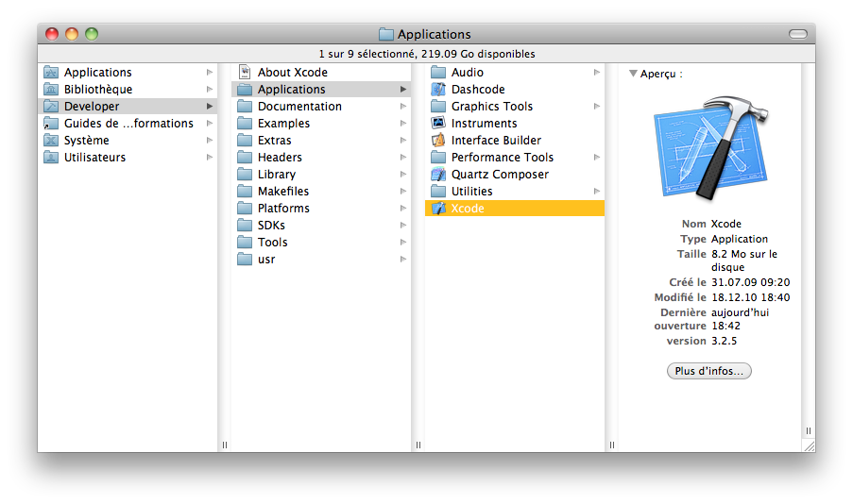Click the preview column resize handle
Screen dimensions: 853x504
click(x=809, y=430)
